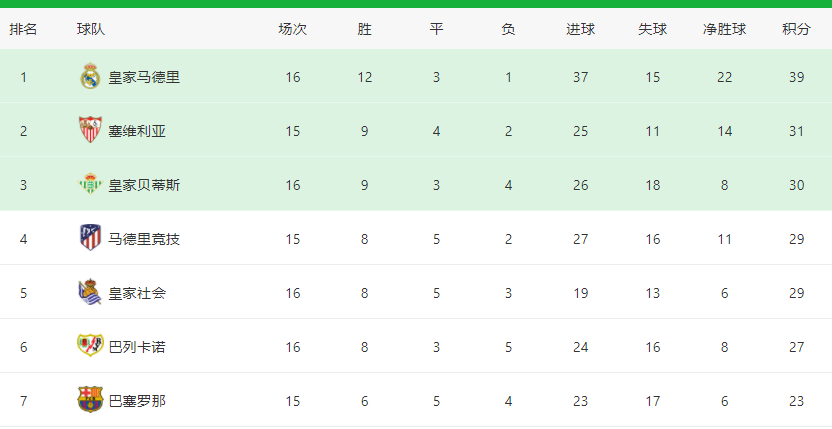
Task: Select the 巴塞罗那 team name
Action: tap(137, 401)
